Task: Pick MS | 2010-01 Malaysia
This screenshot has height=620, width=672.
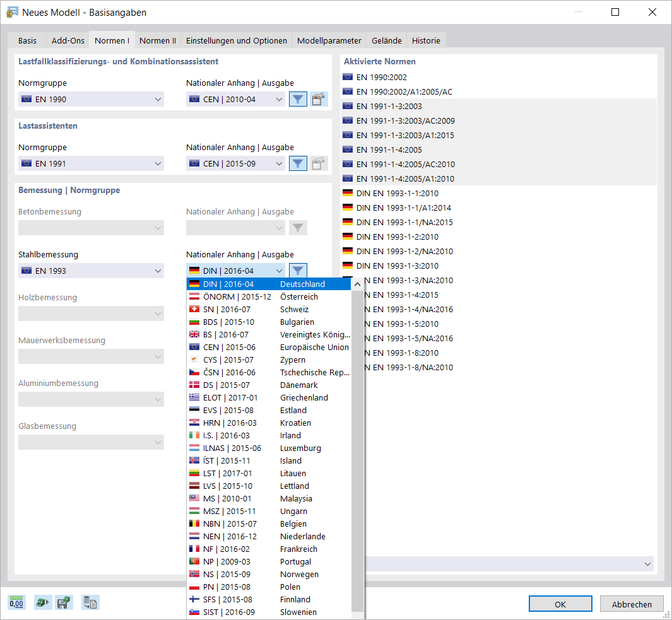Action: coord(269,499)
